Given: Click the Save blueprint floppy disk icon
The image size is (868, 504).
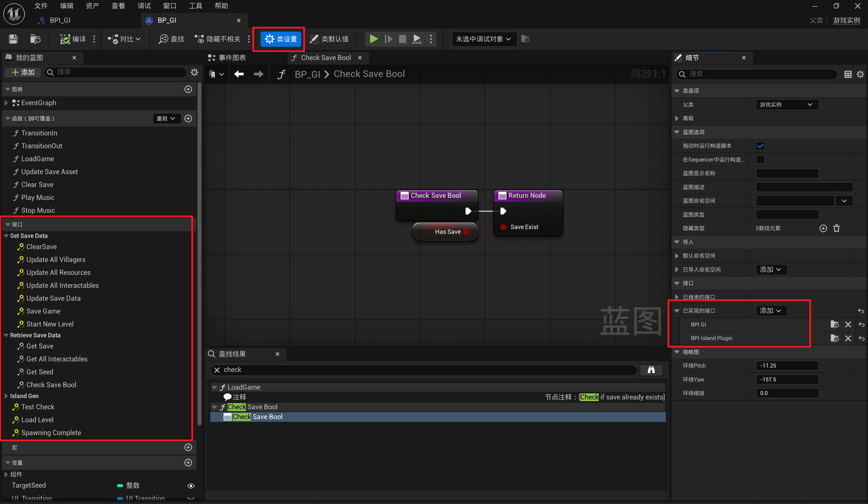Looking at the screenshot, I should pyautogui.click(x=13, y=39).
